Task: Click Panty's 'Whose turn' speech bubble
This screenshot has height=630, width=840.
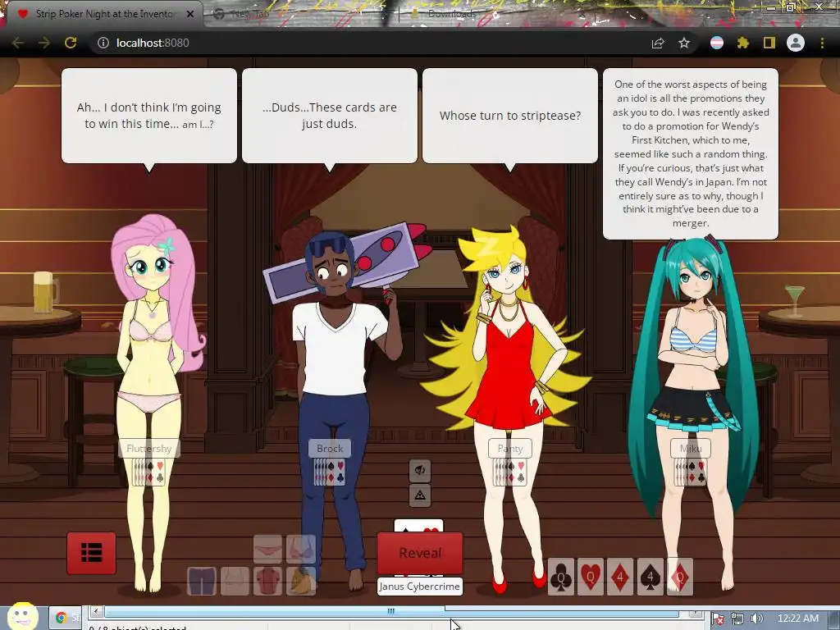Action: click(x=510, y=115)
